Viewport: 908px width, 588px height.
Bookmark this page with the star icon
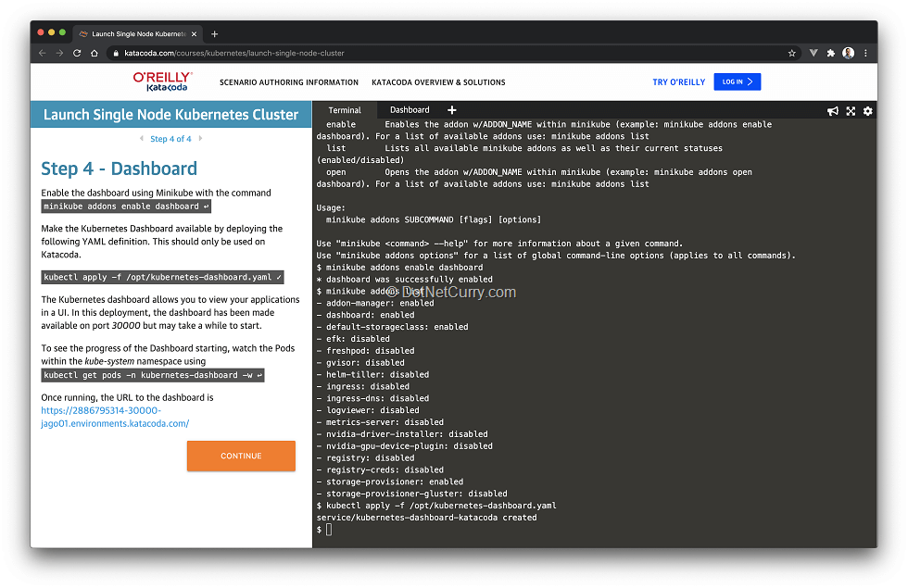point(792,54)
